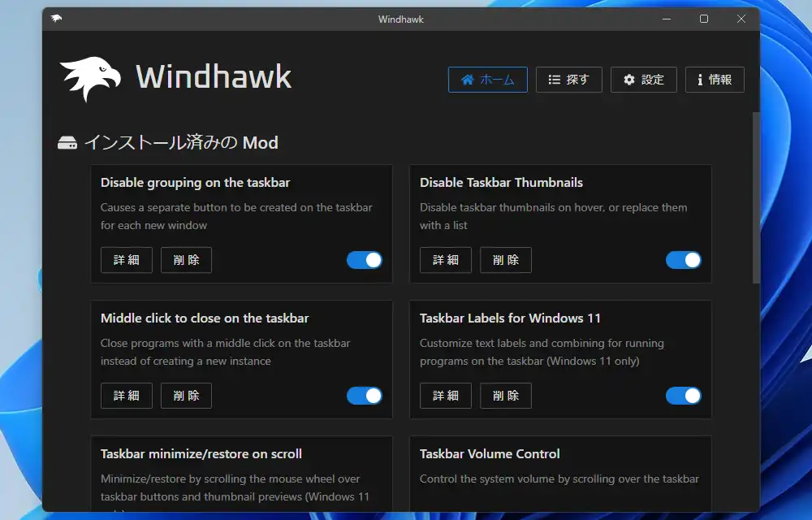The image size is (812, 520).
Task: Open 詳細 for Disable grouping on the taskbar
Action: coord(127,260)
